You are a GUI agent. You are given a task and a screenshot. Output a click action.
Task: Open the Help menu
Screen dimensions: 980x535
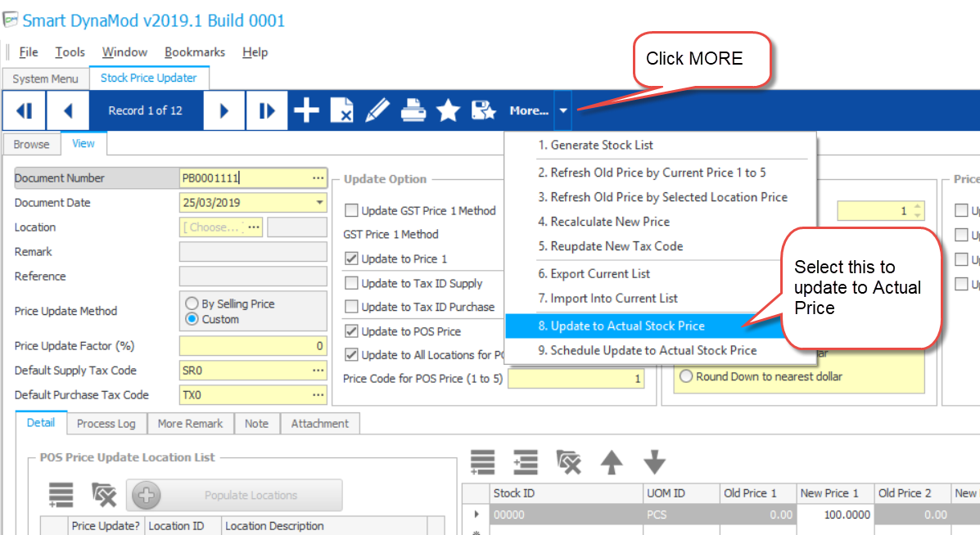point(255,52)
